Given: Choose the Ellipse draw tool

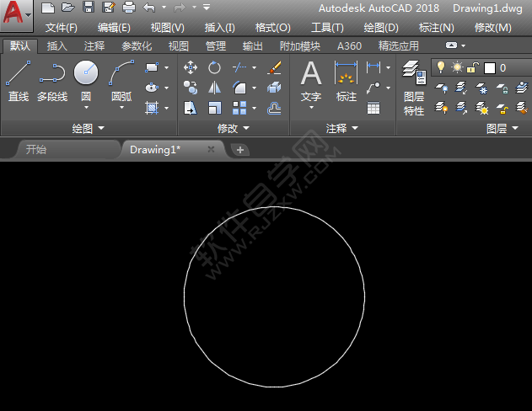Looking at the screenshot, I should [151, 88].
